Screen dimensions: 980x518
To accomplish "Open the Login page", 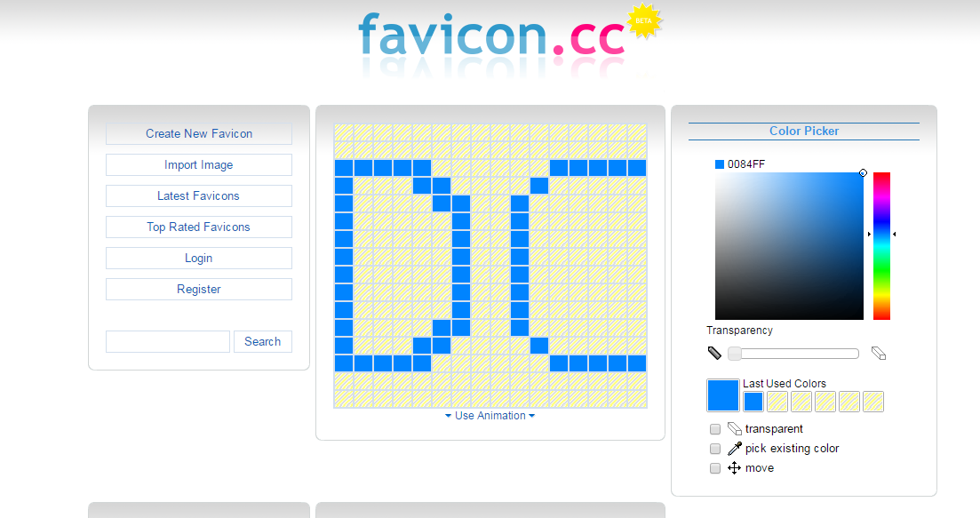I will point(199,258).
